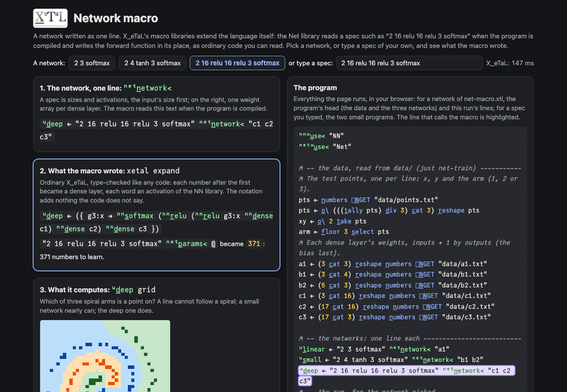Click ⎕NGET in the data/points.txt line
This screenshot has width=567, height=392.
point(361,200)
